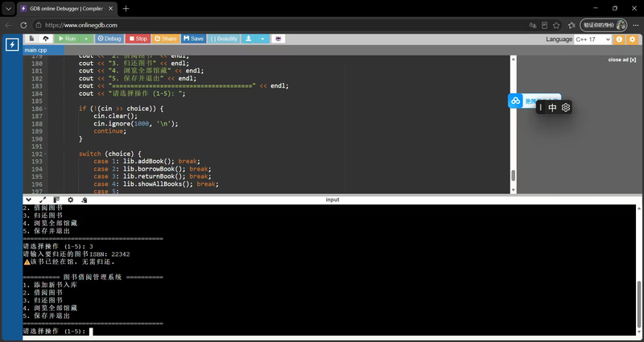Open the Language C++ 17 selector
Screen dimensions: 644x342
[x=592, y=39]
